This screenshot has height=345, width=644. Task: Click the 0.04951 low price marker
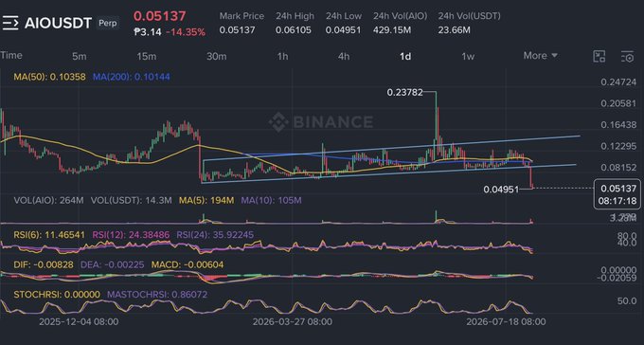click(501, 190)
